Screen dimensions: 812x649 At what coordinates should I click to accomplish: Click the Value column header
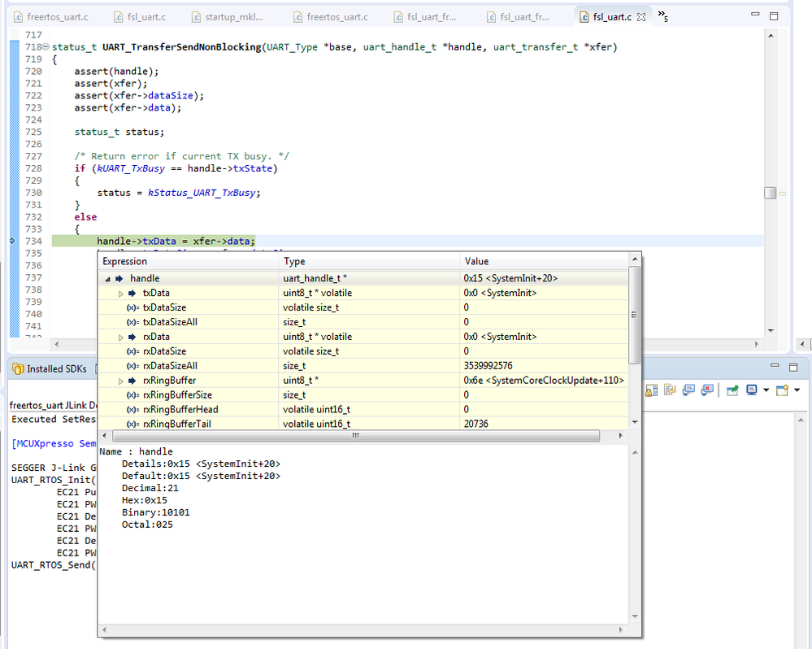[476, 261]
